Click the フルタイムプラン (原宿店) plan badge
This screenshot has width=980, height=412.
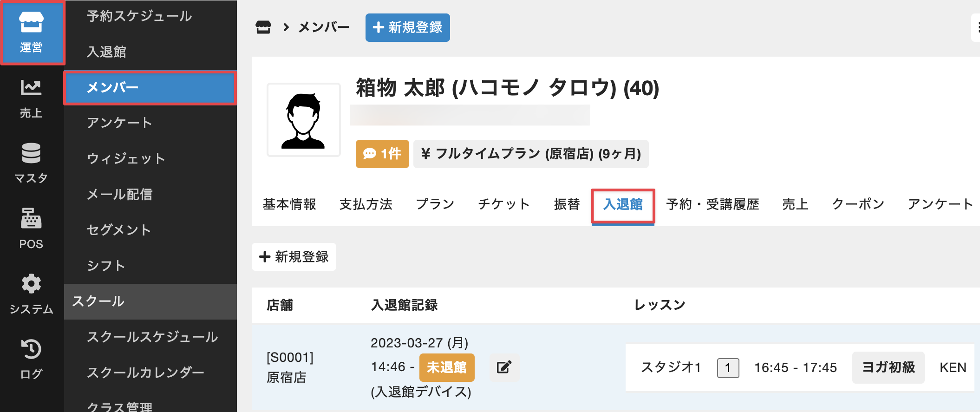click(531, 154)
